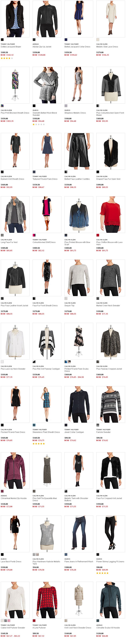Open the Adistar Zip-Up Jacket product title
Screen dimensions: 126x644
42,47
